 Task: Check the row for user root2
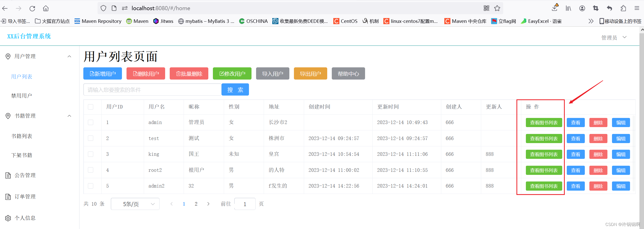(x=90, y=170)
